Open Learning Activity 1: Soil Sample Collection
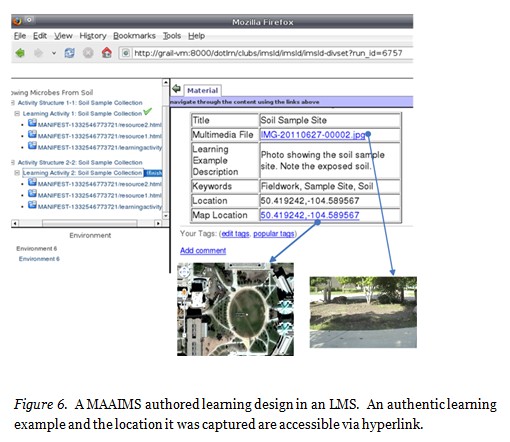Screen dimensions: 510x442 (82, 114)
